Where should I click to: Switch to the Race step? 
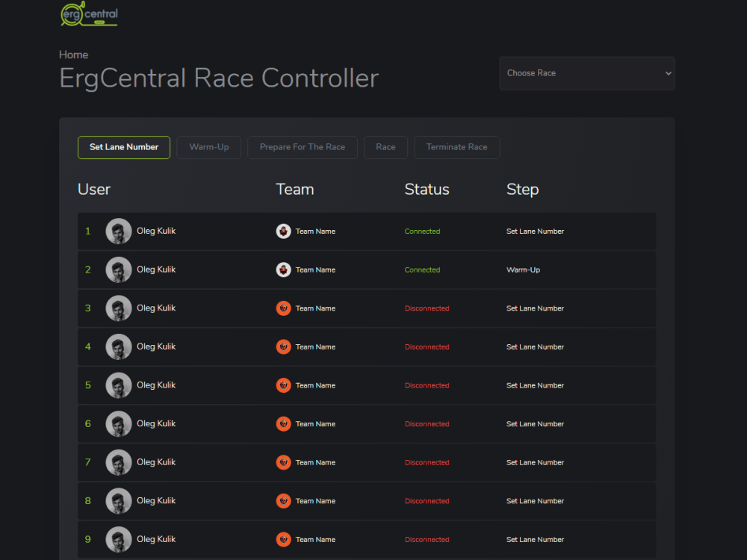coord(385,147)
